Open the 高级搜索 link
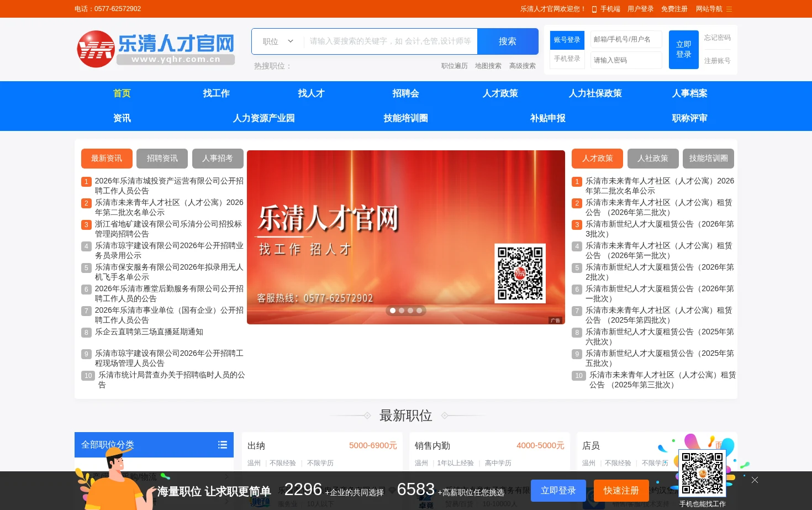812x510 pixels. 523,66
